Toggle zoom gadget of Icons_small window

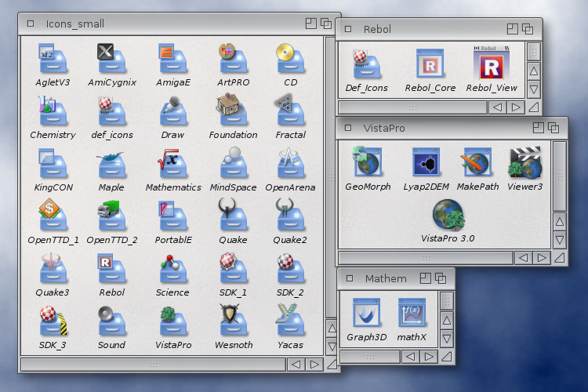(311, 24)
